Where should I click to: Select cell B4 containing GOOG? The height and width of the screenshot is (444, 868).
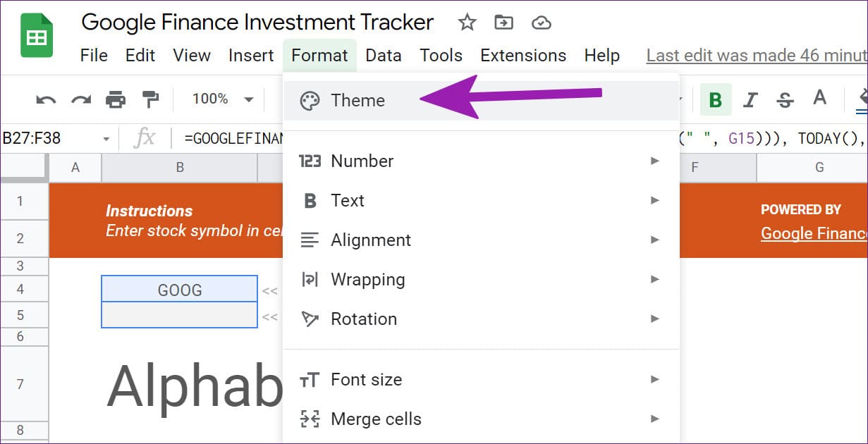pos(180,289)
